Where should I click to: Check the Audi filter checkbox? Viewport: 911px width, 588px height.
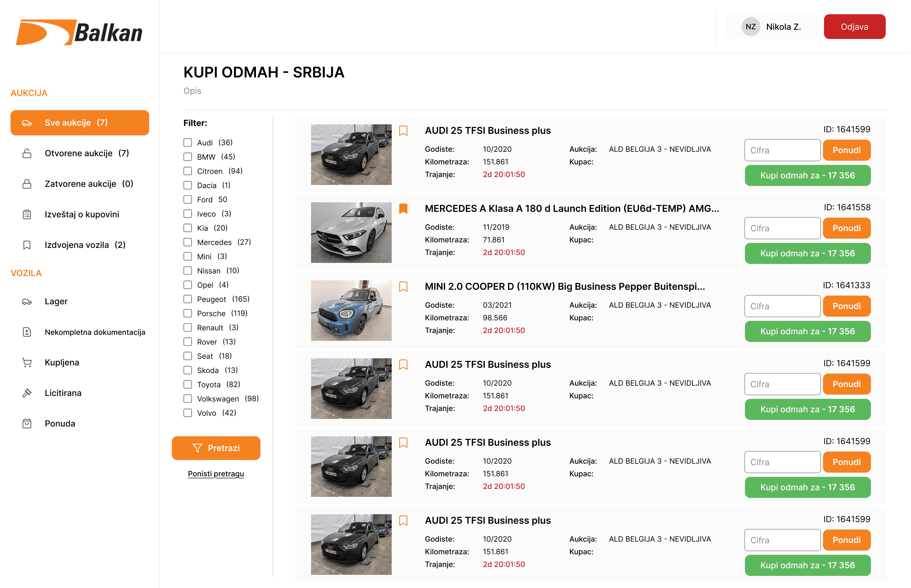[187, 143]
